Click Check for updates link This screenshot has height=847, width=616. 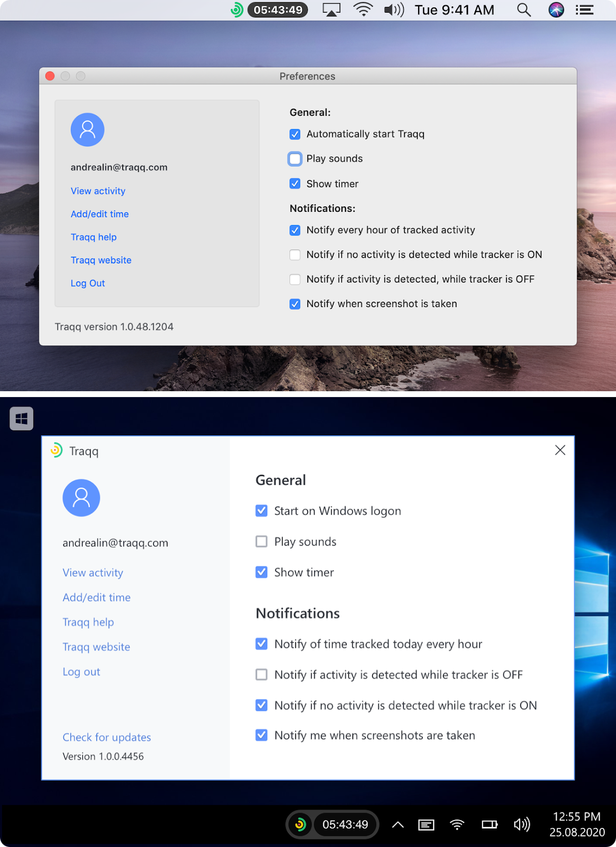[x=107, y=737]
